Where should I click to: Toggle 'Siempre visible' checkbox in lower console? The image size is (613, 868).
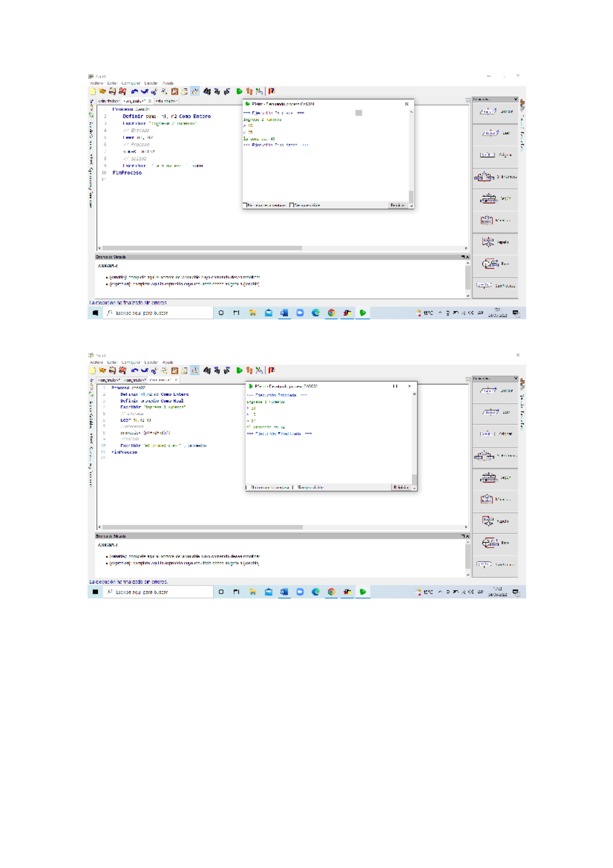point(294,488)
